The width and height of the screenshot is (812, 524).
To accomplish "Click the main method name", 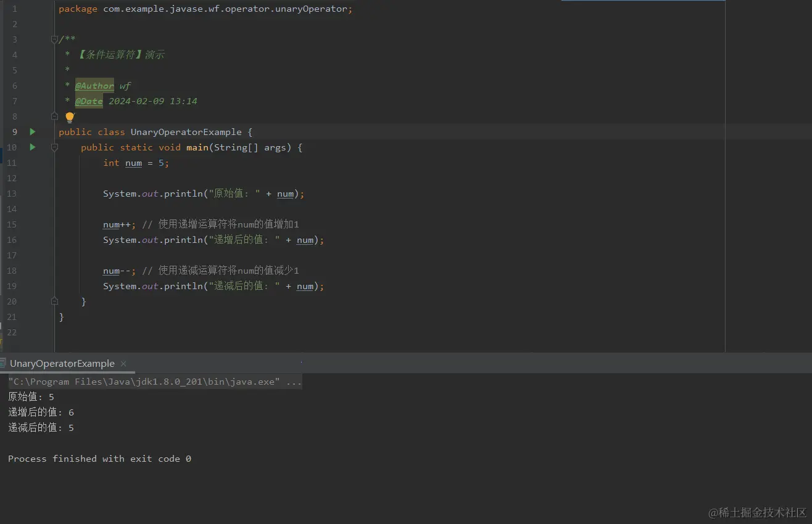I will (197, 147).
